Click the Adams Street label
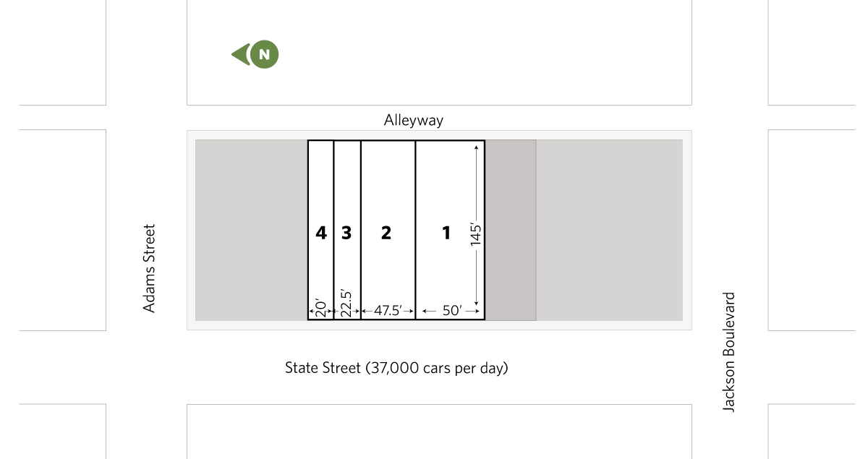The height and width of the screenshot is (459, 868). pos(150,268)
